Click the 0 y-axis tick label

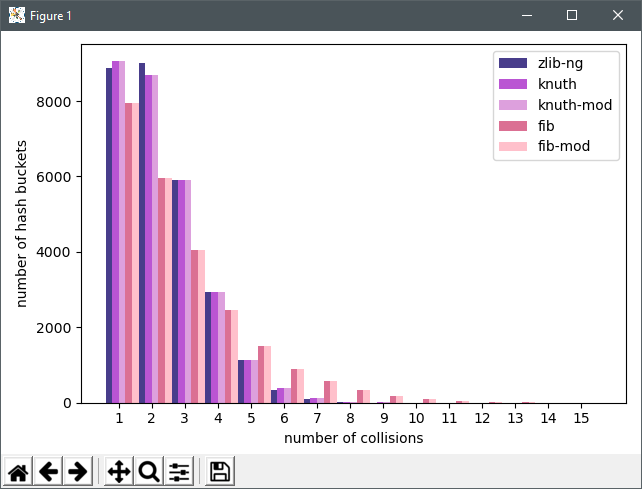(x=67, y=403)
